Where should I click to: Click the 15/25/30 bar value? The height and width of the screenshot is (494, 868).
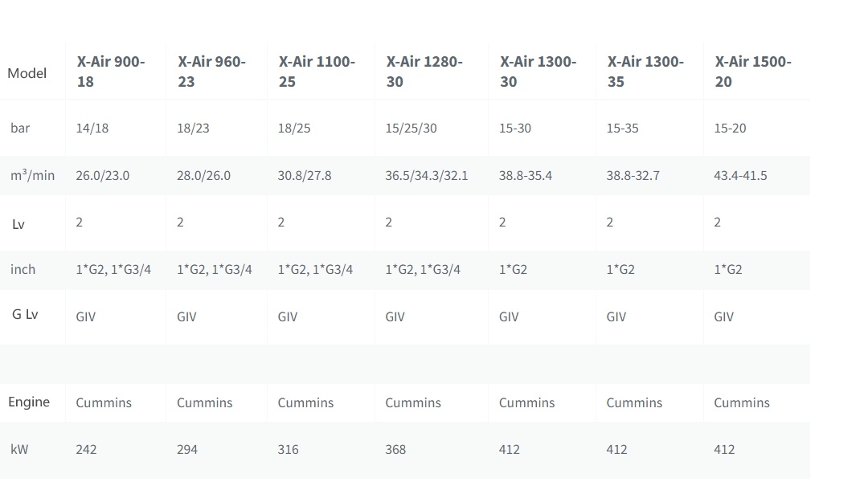(411, 129)
